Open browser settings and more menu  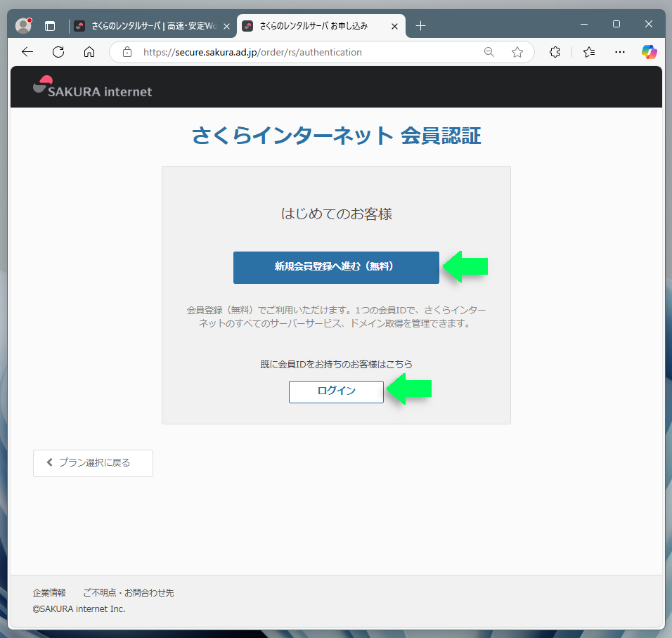pyautogui.click(x=620, y=52)
